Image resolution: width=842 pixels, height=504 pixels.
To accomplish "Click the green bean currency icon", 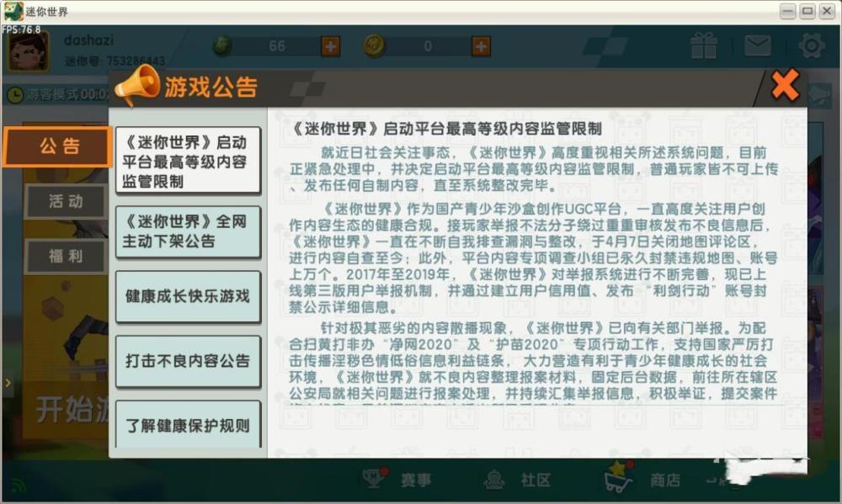I will pos(222,46).
